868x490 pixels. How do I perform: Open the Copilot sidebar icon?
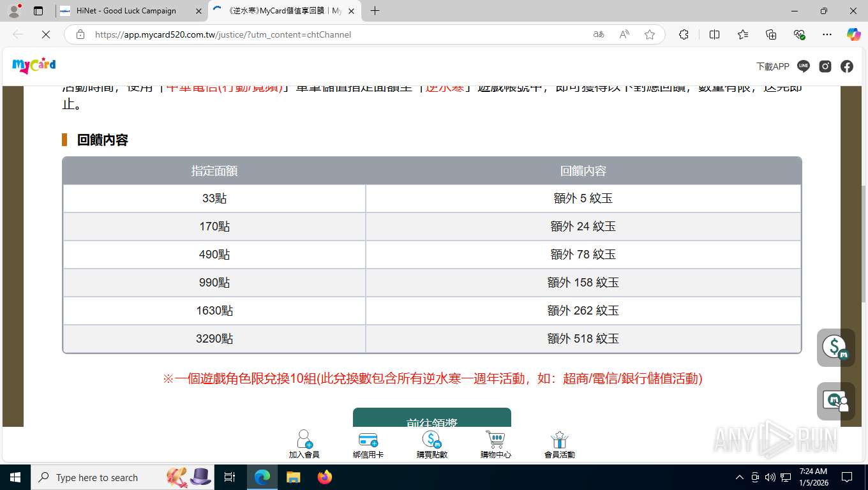(853, 34)
